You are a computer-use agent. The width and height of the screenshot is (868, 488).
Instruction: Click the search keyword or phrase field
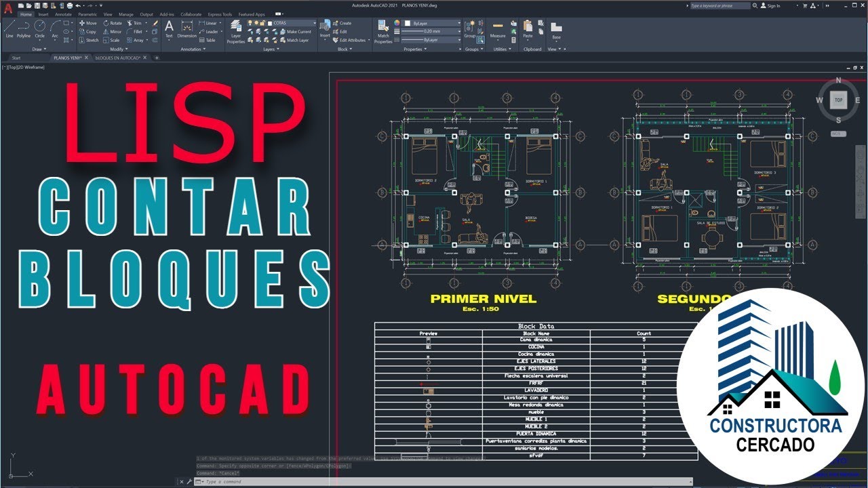[720, 5]
